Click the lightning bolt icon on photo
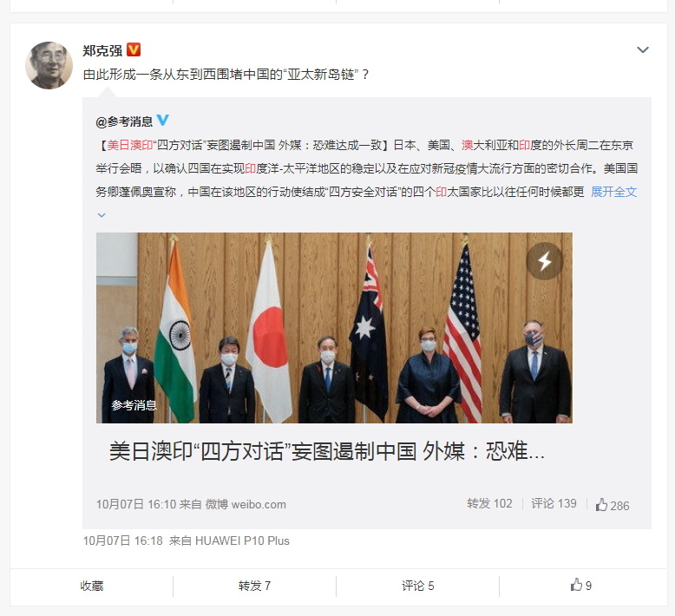 pyautogui.click(x=545, y=261)
